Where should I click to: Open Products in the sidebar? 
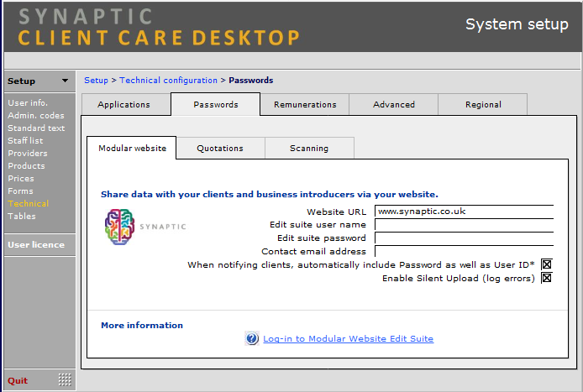[26, 166]
